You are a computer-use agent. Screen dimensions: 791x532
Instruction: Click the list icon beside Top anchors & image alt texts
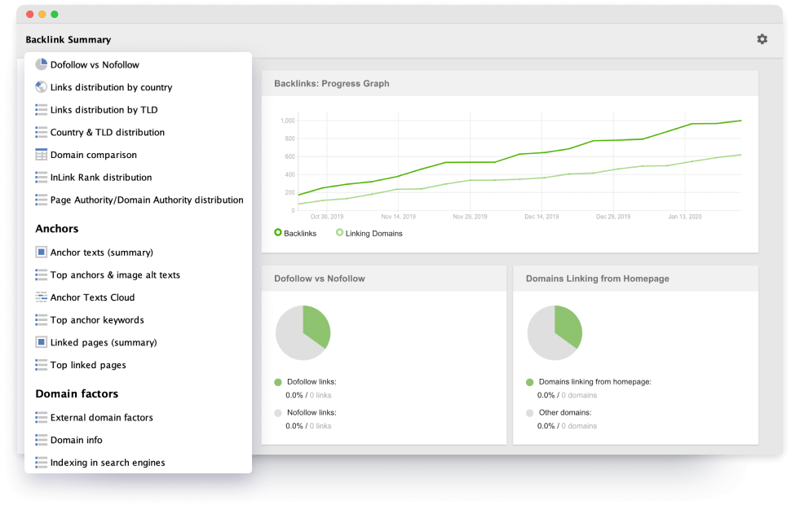pyautogui.click(x=42, y=275)
